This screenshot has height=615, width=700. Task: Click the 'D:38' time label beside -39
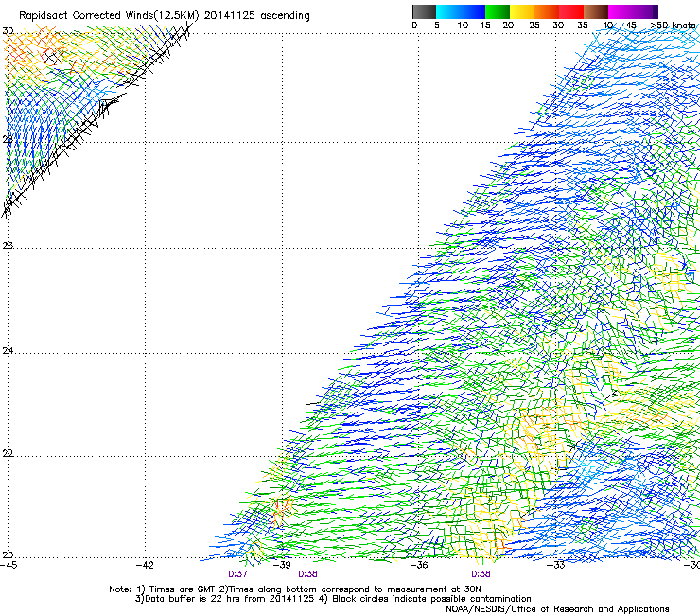tap(307, 574)
